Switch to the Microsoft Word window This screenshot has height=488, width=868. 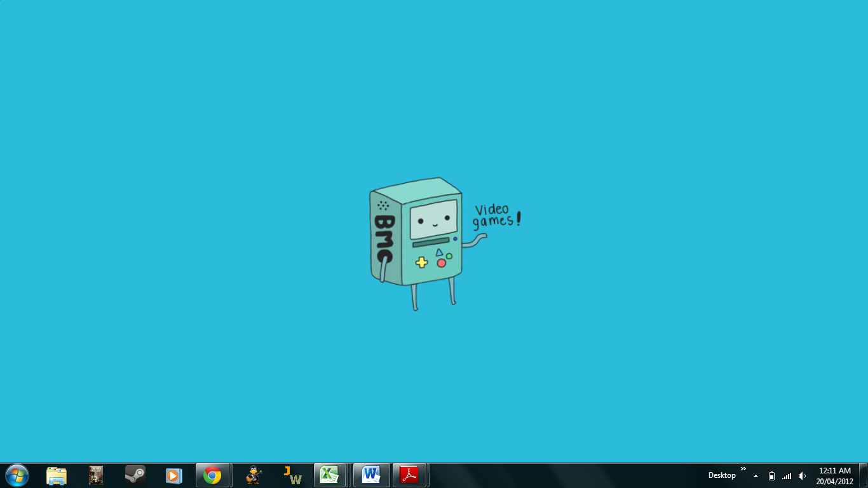[371, 475]
